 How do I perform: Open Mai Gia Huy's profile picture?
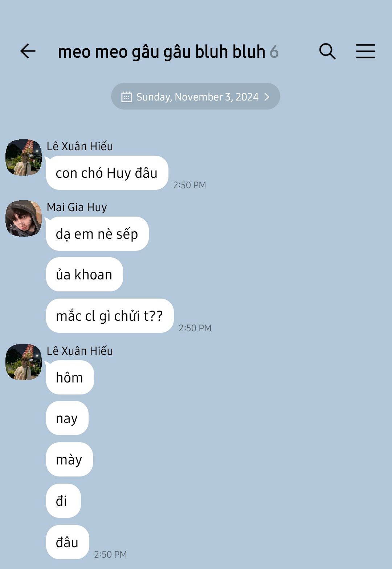(x=24, y=218)
